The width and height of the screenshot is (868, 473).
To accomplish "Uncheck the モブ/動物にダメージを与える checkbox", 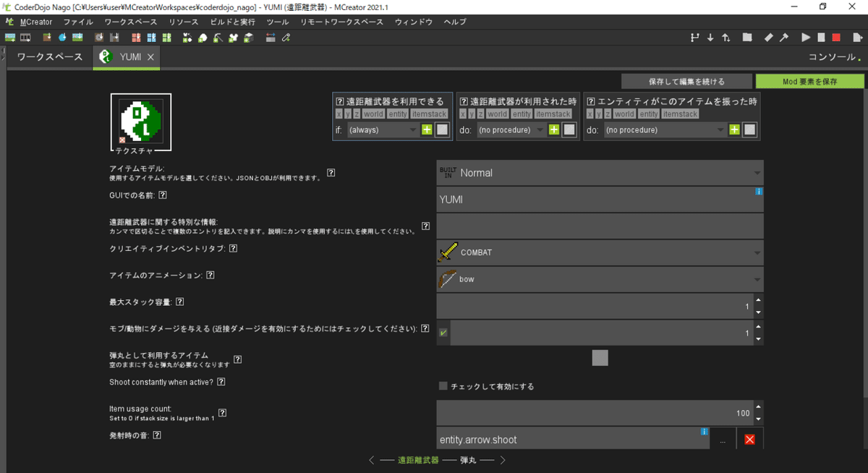I will pos(443,333).
